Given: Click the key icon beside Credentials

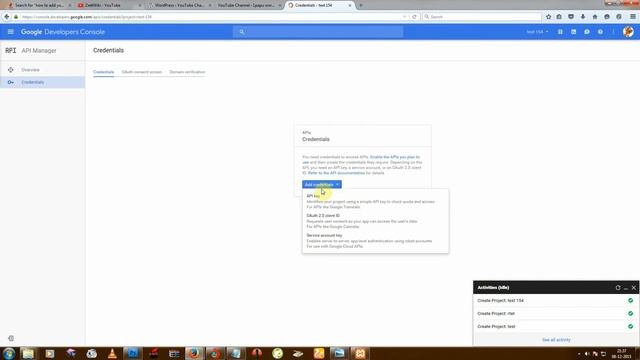Looking at the screenshot, I should [11, 82].
